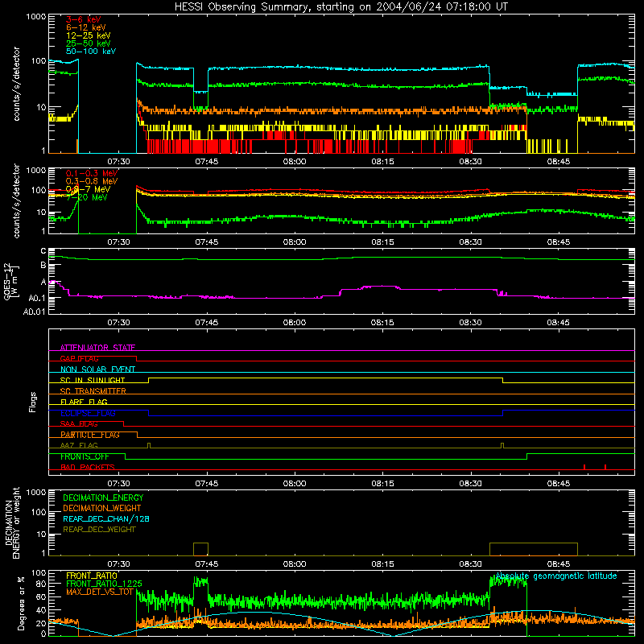Click the 08:00 tick under the top plot
This screenshot has width=644, height=644.
click(x=295, y=162)
